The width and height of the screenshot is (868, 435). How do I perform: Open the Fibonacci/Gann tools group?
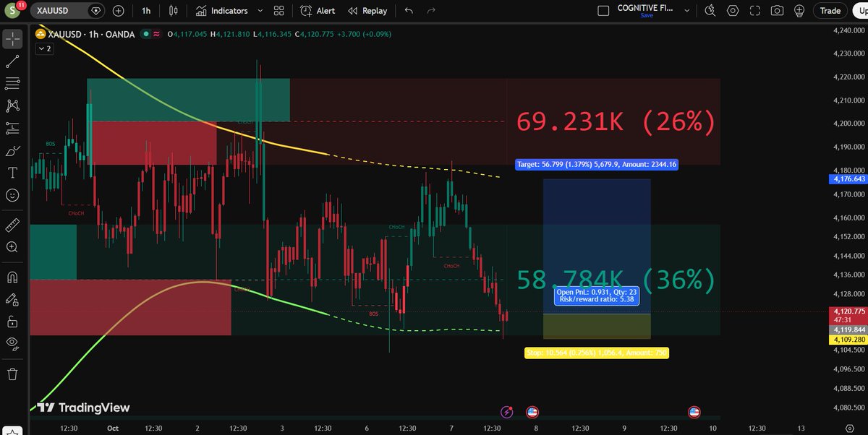point(12,84)
